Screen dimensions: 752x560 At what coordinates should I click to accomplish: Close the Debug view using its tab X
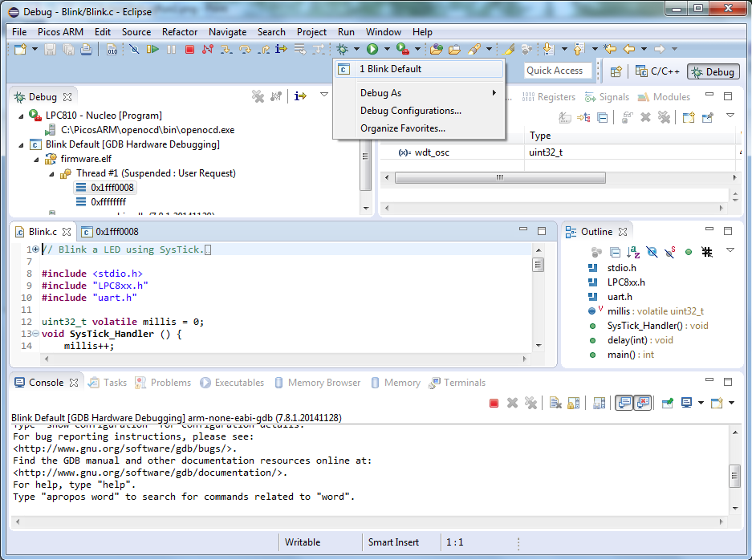[67, 97]
